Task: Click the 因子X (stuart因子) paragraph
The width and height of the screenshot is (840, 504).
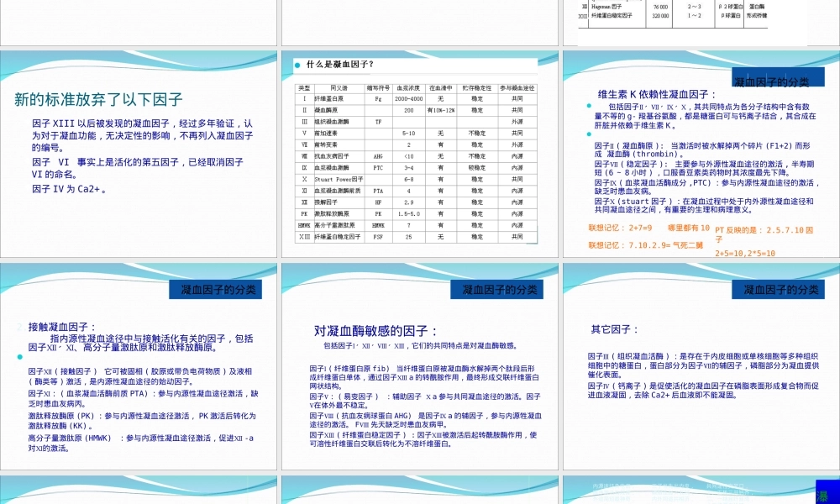Action: pyautogui.click(x=704, y=205)
